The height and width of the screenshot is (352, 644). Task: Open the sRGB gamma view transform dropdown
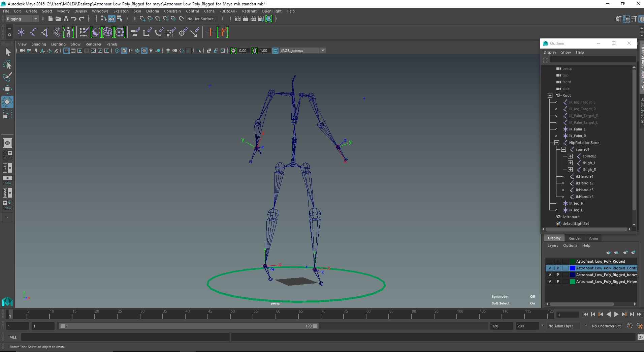pyautogui.click(x=302, y=51)
